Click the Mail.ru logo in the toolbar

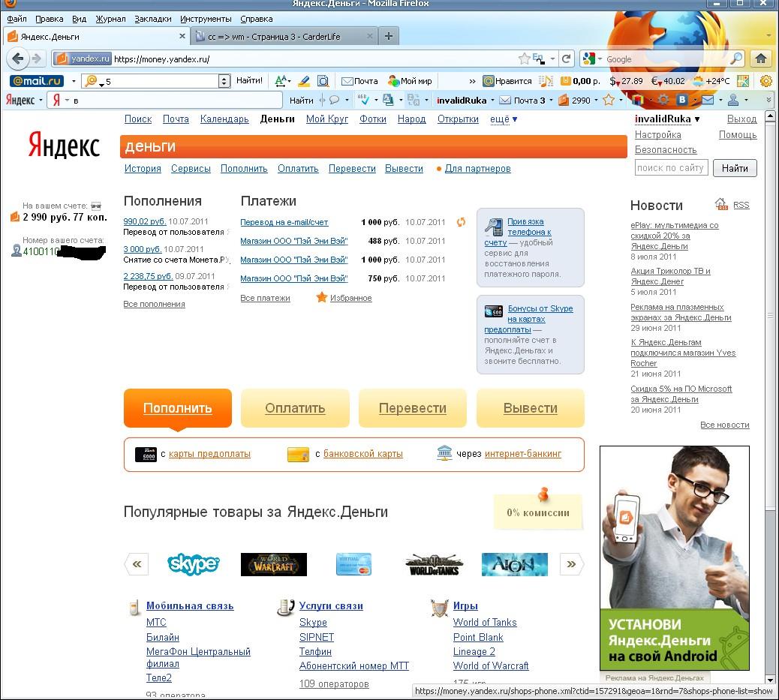(37, 80)
